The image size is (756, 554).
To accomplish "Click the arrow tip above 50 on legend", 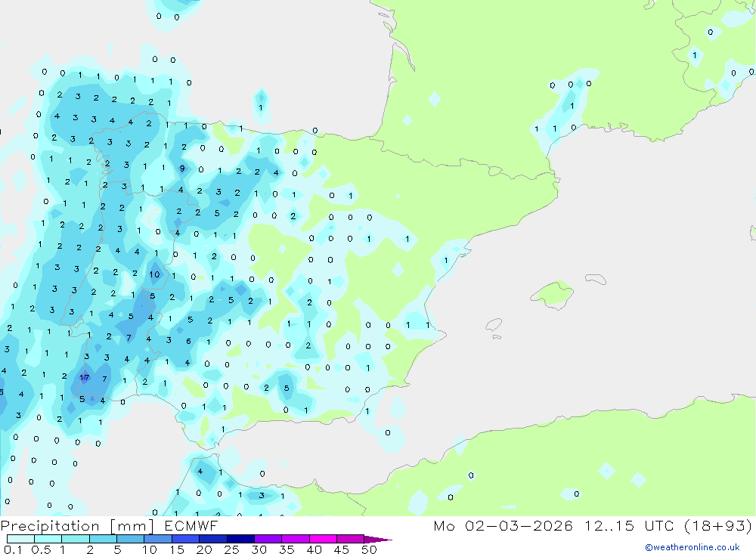I will click(x=377, y=540).
